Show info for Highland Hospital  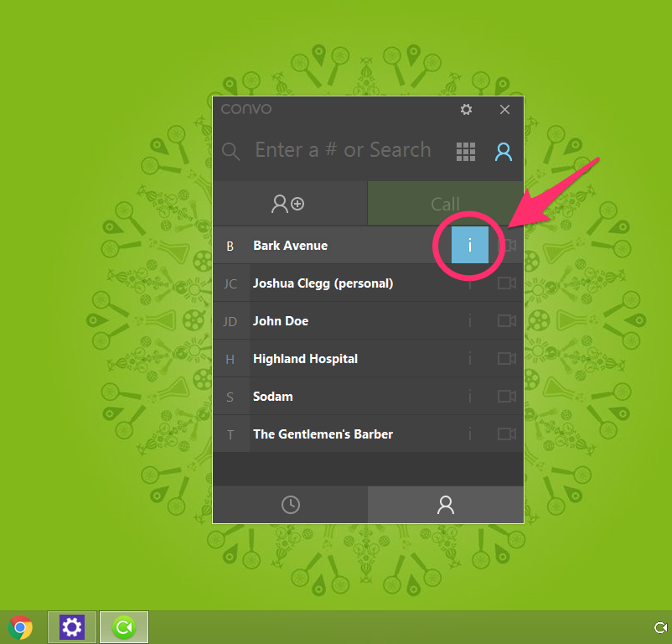(470, 359)
